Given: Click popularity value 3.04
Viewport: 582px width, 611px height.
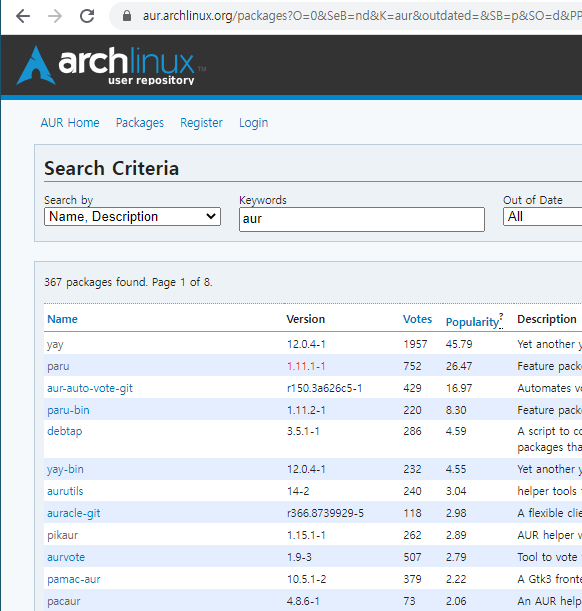Looking at the screenshot, I should 456,491.
